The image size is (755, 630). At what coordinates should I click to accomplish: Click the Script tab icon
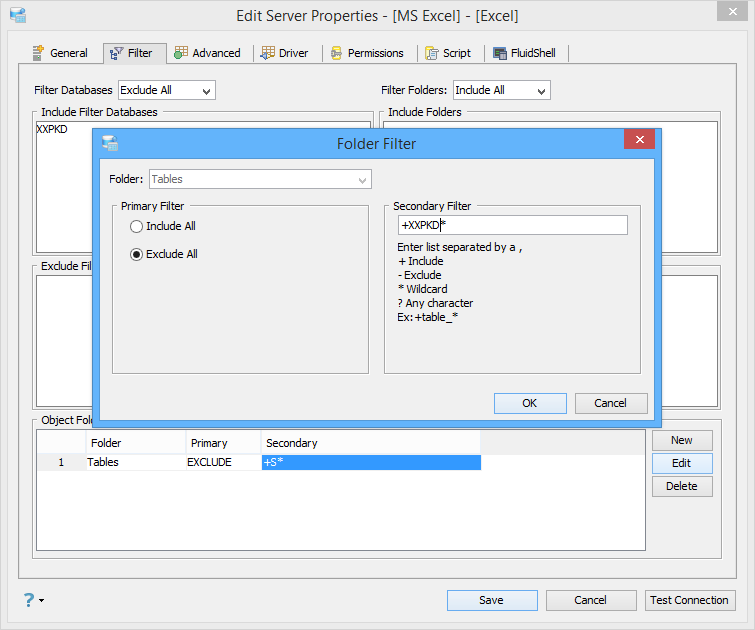pos(432,52)
